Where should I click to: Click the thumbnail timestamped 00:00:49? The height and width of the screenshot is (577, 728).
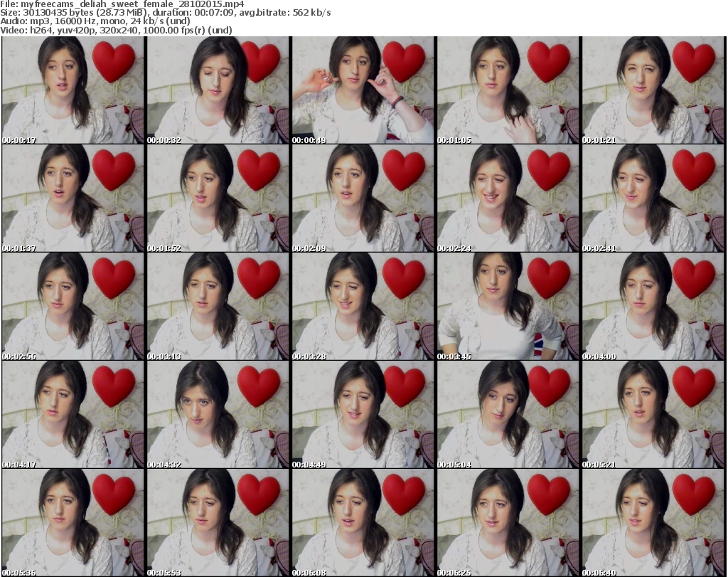tap(363, 90)
